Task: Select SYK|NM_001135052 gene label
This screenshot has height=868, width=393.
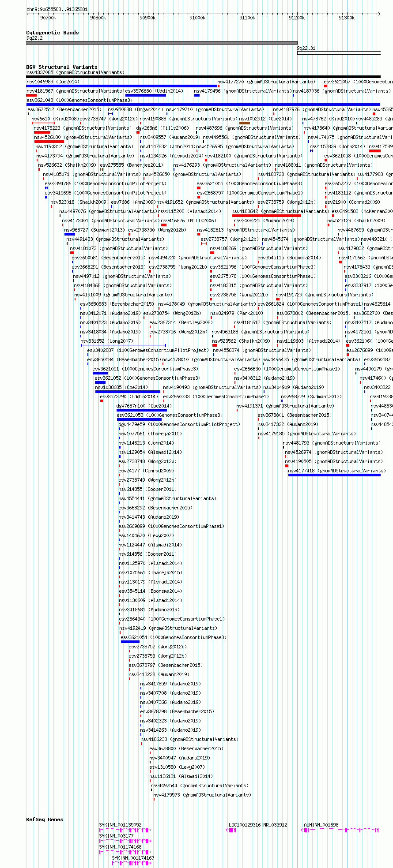Action: coord(120,825)
